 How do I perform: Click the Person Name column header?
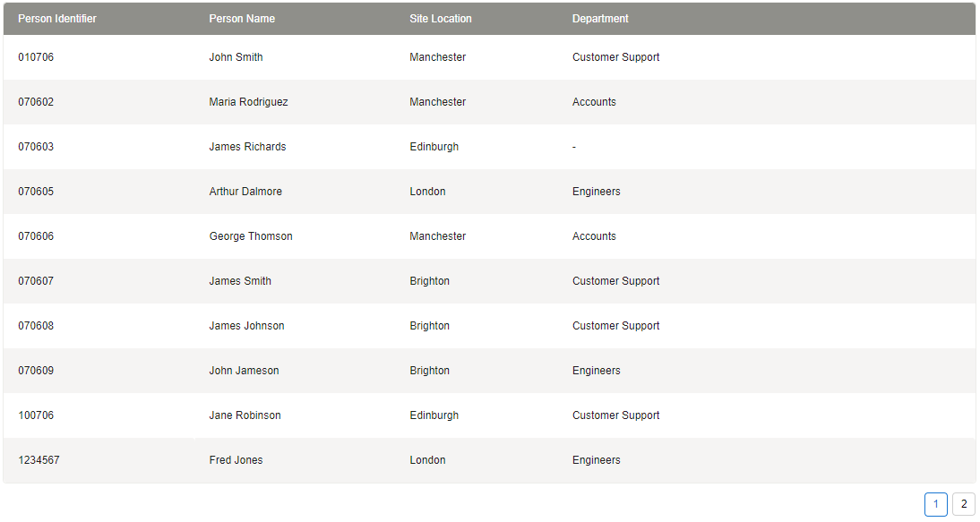coord(242,19)
